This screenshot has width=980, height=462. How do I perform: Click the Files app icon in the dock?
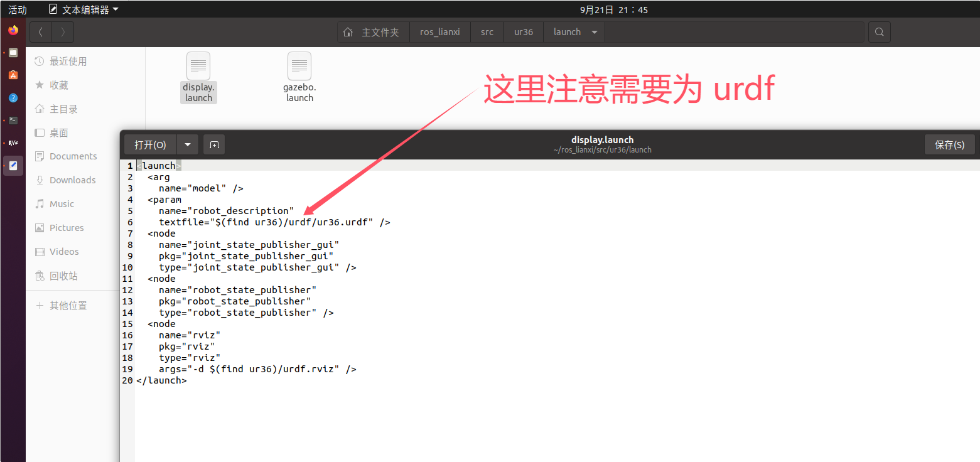click(13, 52)
